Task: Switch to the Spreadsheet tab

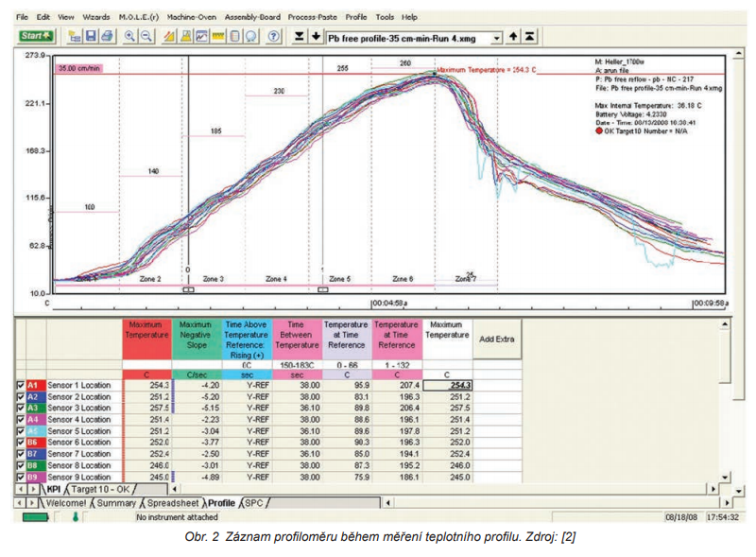Action: pos(173,503)
